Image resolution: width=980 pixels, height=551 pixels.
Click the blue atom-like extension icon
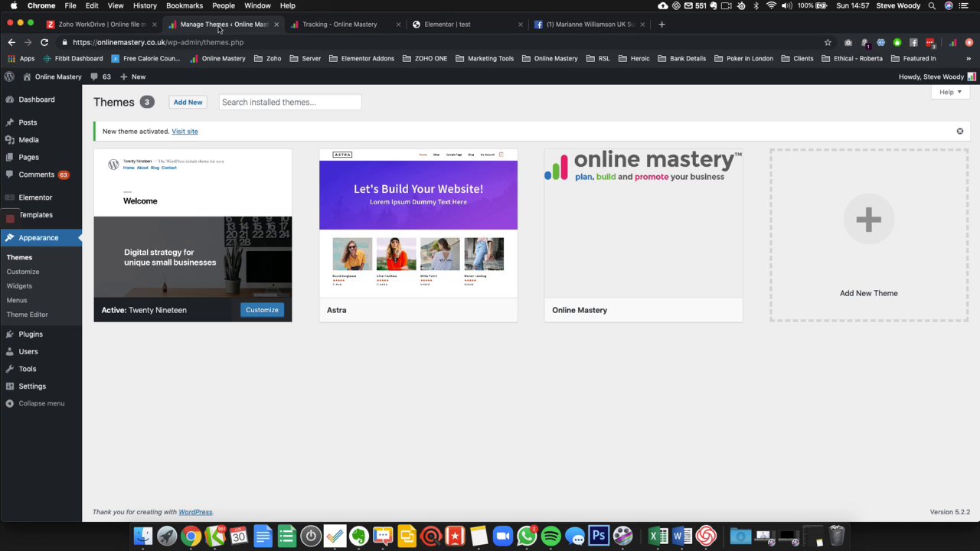click(880, 42)
